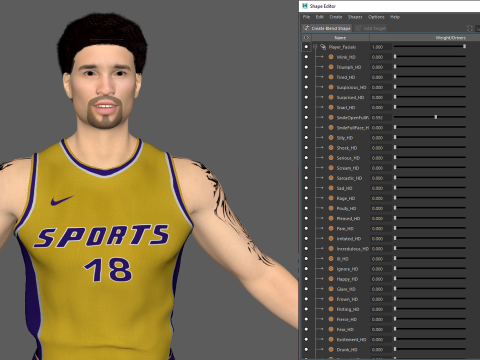Click the Surprised_HD orange target icon
Viewport: 480px width, 360px height.
pos(331,97)
